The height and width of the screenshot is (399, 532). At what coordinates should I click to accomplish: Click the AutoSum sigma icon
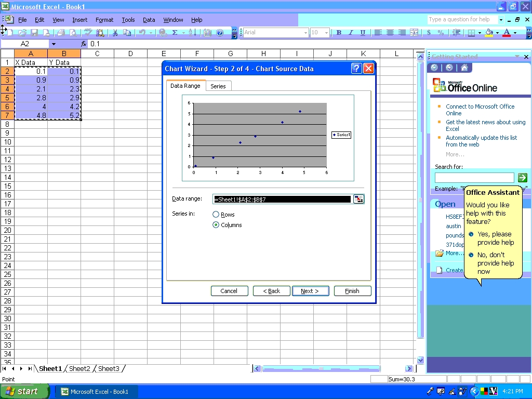click(x=175, y=32)
